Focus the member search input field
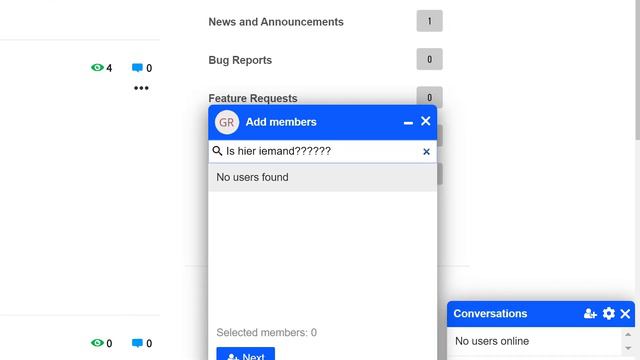The width and height of the screenshot is (640, 360). [x=322, y=151]
